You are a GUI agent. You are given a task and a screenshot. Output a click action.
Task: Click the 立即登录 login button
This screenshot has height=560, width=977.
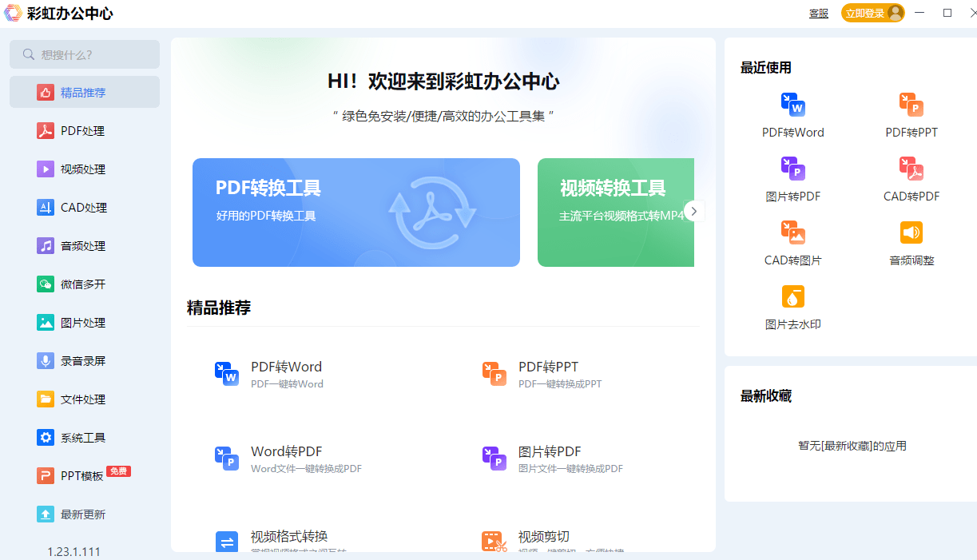(872, 13)
